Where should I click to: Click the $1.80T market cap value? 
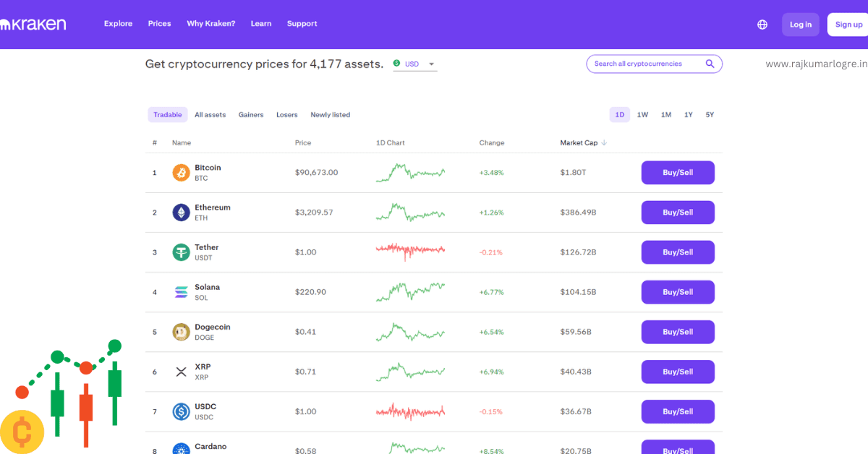(574, 173)
